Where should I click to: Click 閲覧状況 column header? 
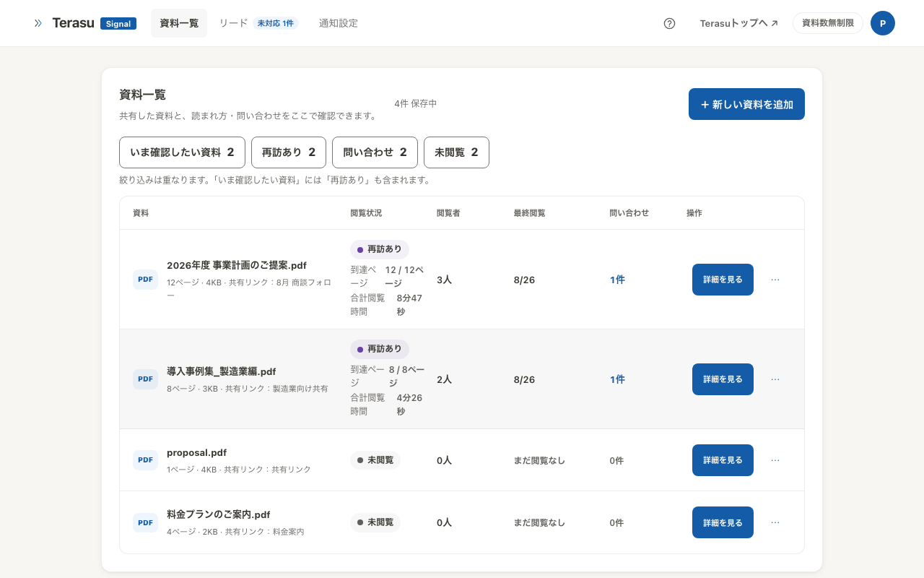pyautogui.click(x=366, y=213)
